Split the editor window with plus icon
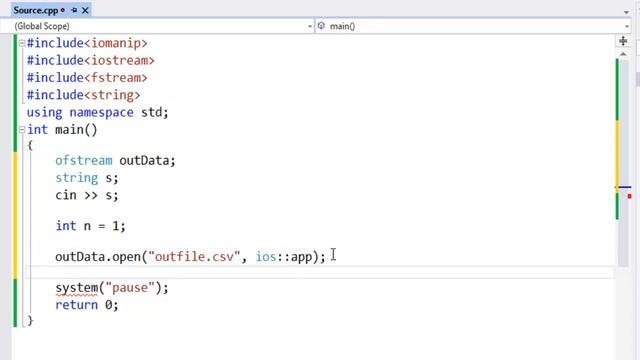640x360 pixels. [x=623, y=41]
